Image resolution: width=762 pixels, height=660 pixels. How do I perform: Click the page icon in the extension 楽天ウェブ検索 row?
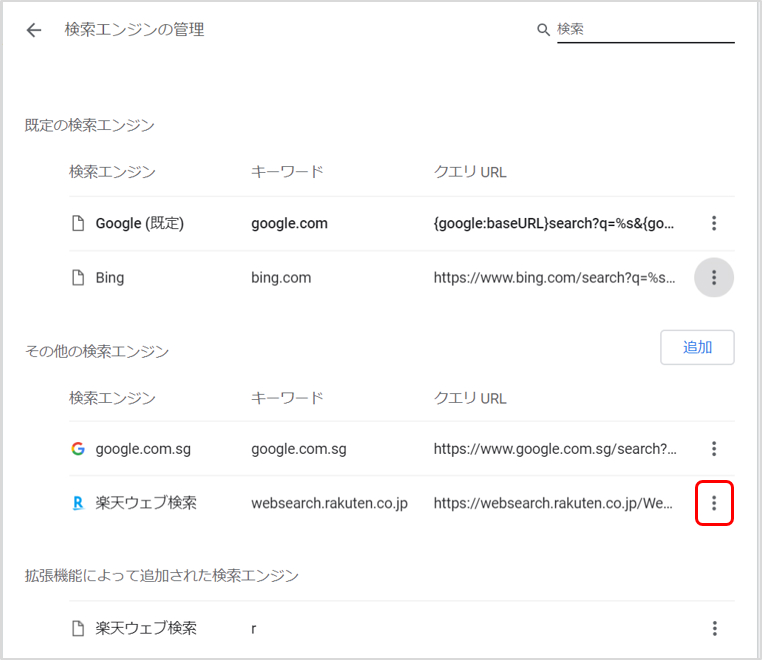coord(78,628)
